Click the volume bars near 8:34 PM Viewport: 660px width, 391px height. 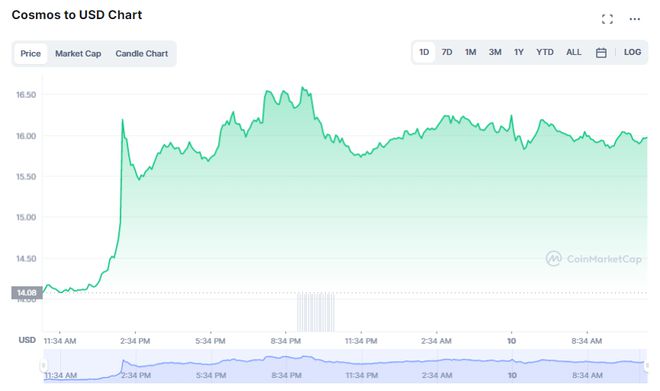316,311
